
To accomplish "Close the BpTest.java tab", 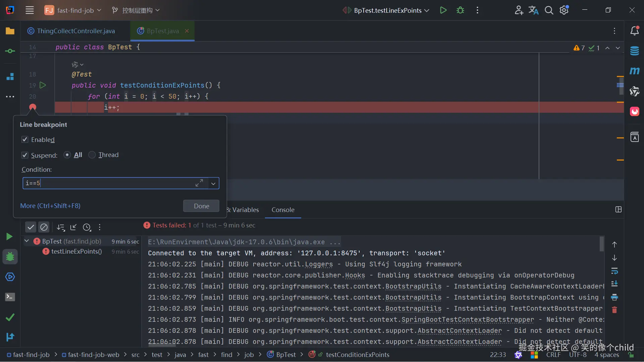I will click(x=187, y=31).
